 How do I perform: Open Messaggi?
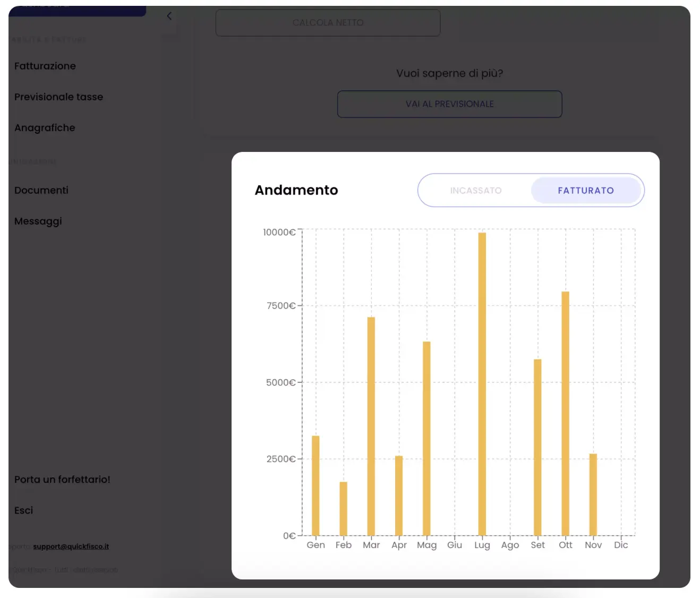point(38,221)
